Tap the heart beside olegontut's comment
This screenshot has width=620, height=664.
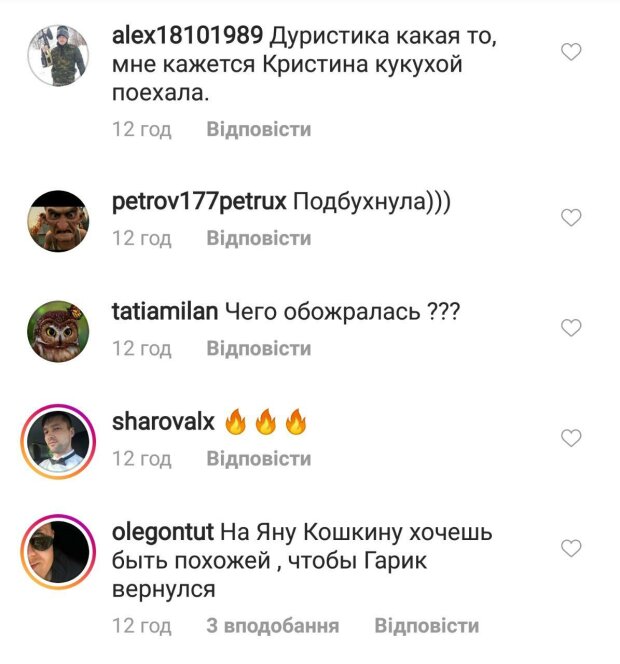(x=571, y=548)
